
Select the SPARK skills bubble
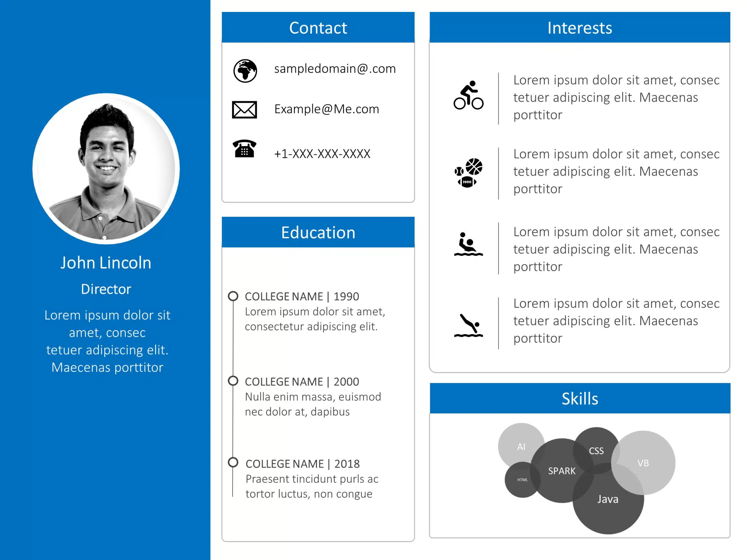(562, 470)
